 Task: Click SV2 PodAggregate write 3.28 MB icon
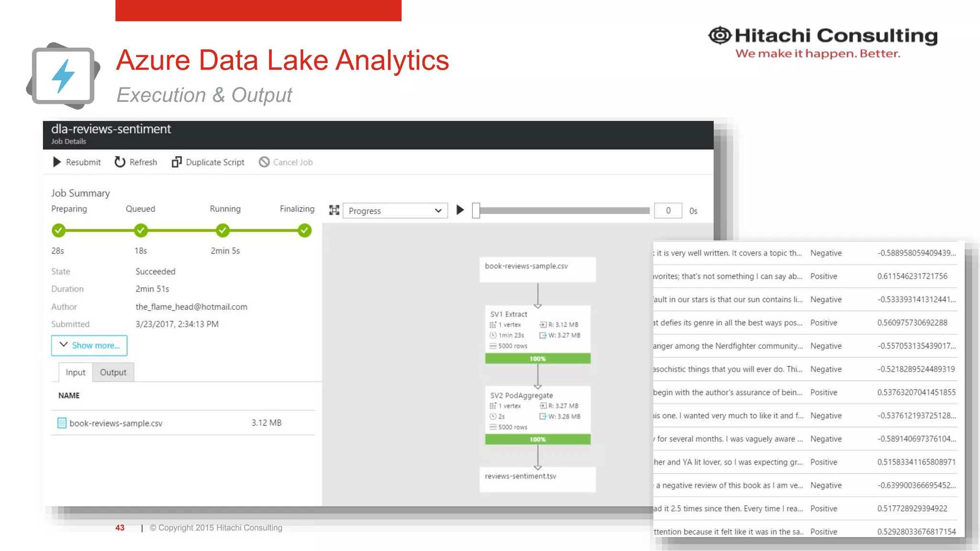(543, 416)
